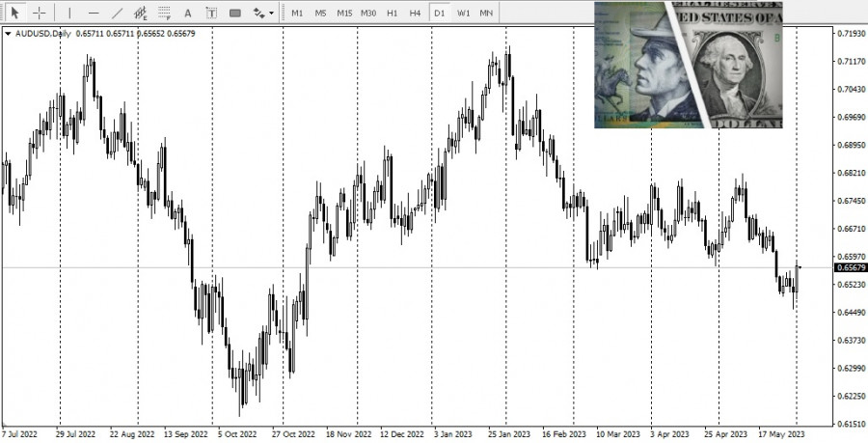Click the 0.68950 price scale label
Screen dimensions: 868x443
click(852, 145)
